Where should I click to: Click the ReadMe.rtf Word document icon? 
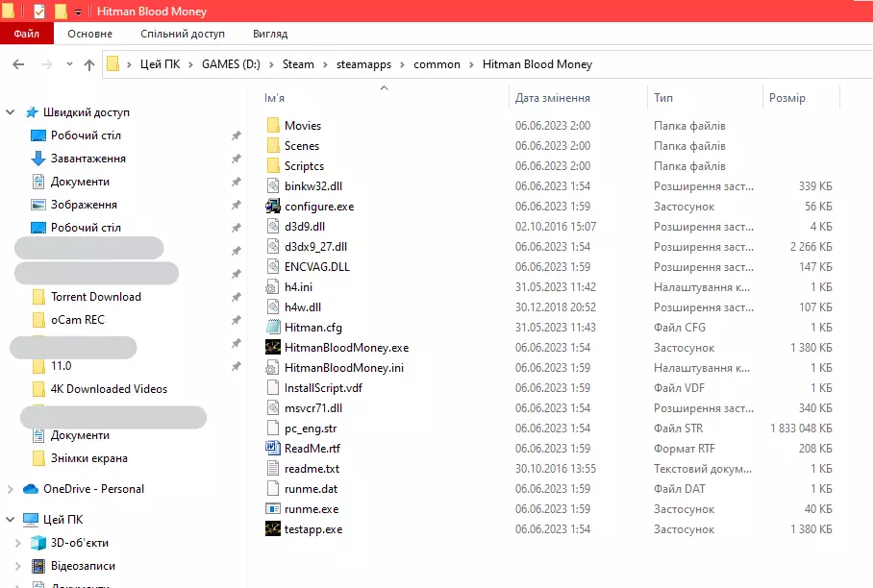pos(273,448)
